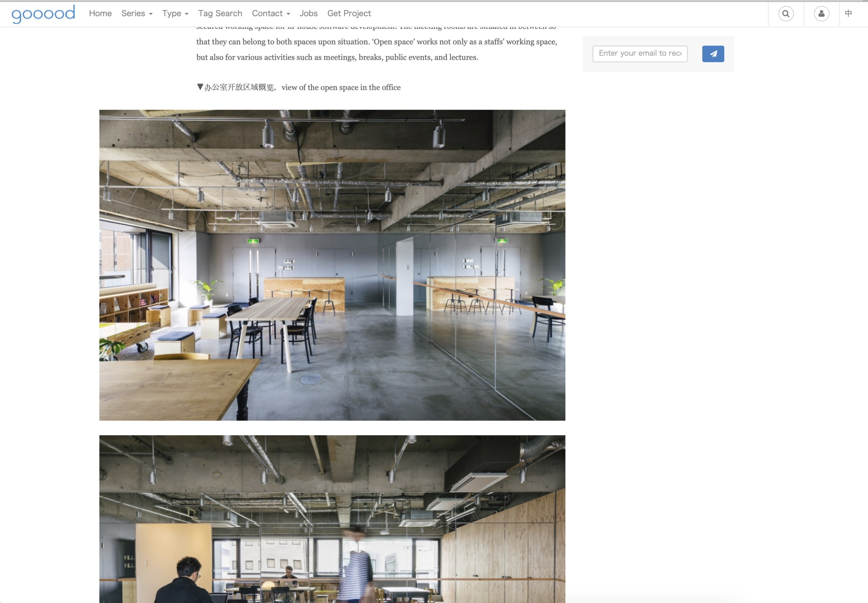Click the Get Project link
This screenshot has width=868, height=603.
[x=349, y=14]
